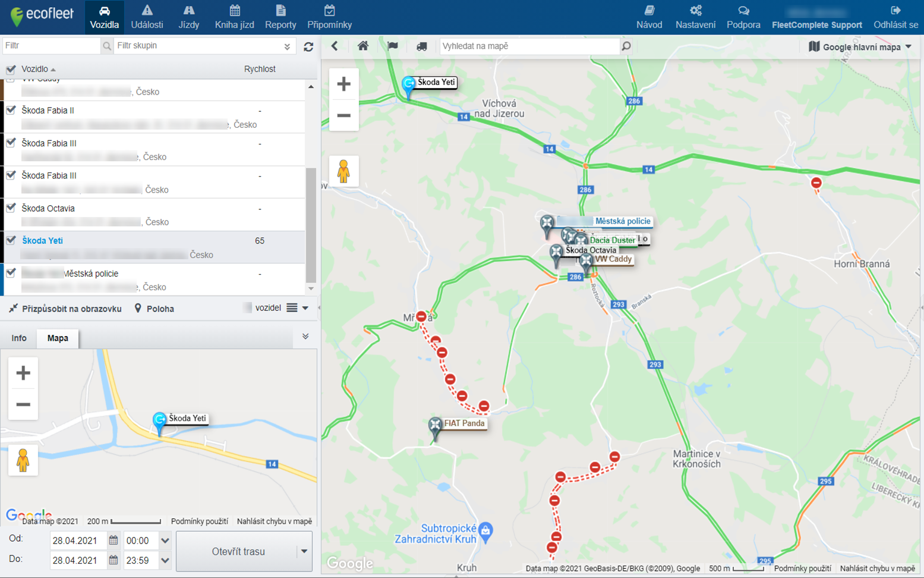
Task: Click Odhlásit se to log out
Action: point(895,17)
